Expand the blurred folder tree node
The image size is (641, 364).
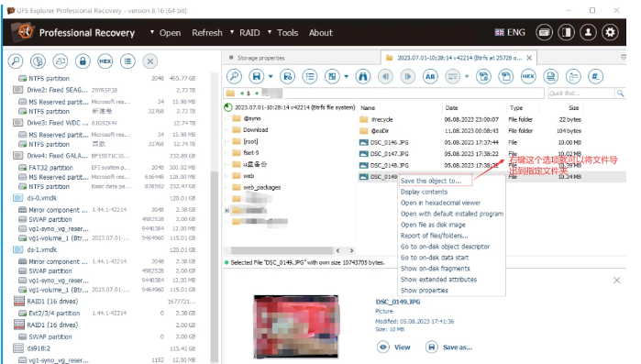click(227, 210)
